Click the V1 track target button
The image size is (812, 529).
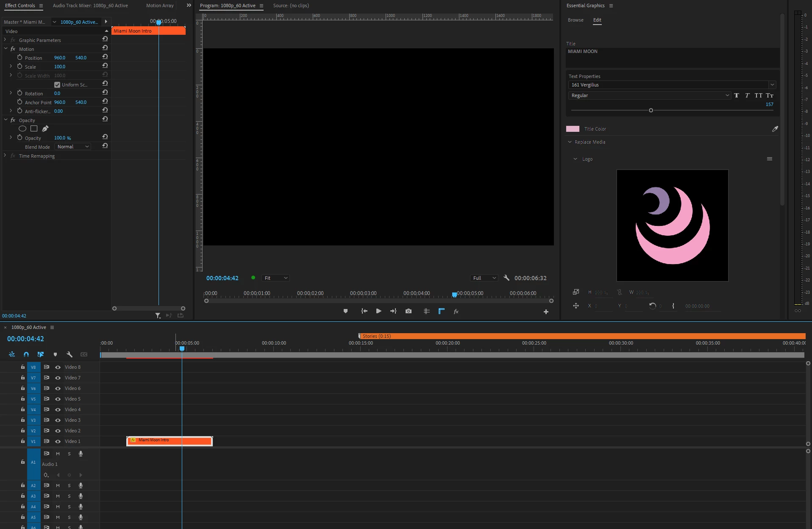33,441
